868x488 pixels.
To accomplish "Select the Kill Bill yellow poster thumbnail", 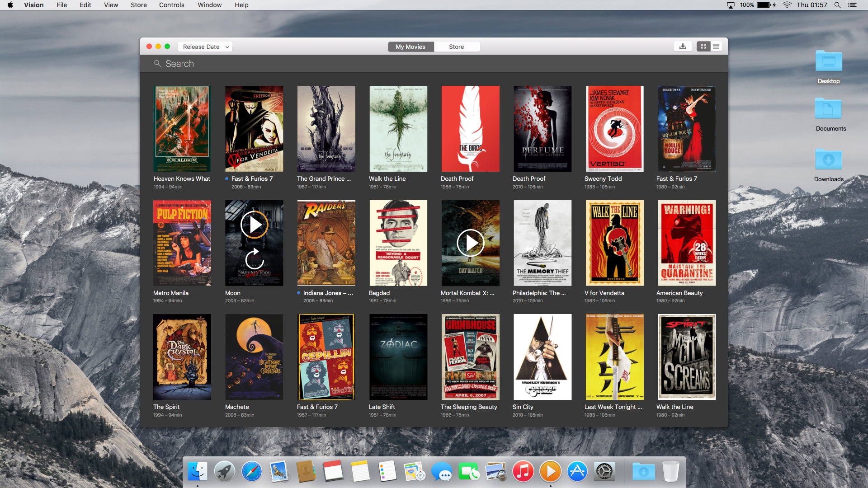I will [x=614, y=357].
